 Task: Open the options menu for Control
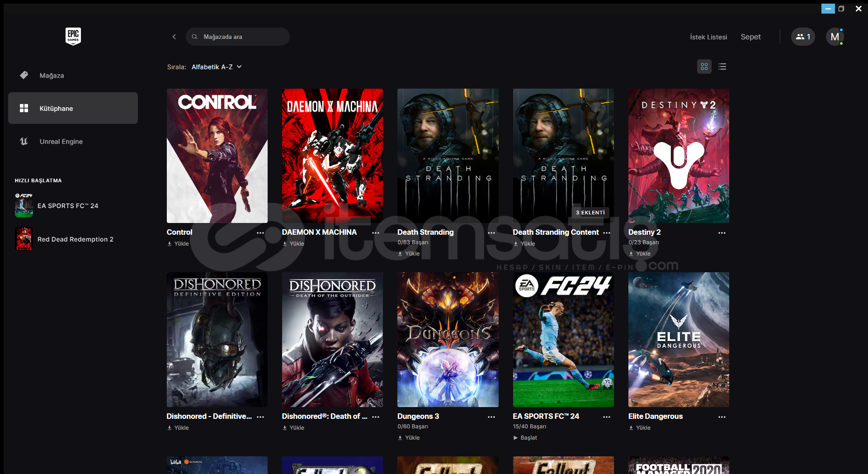(260, 233)
